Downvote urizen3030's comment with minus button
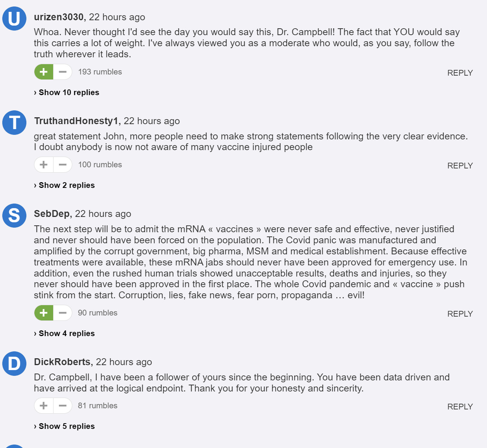This screenshot has height=448, width=487. click(63, 72)
